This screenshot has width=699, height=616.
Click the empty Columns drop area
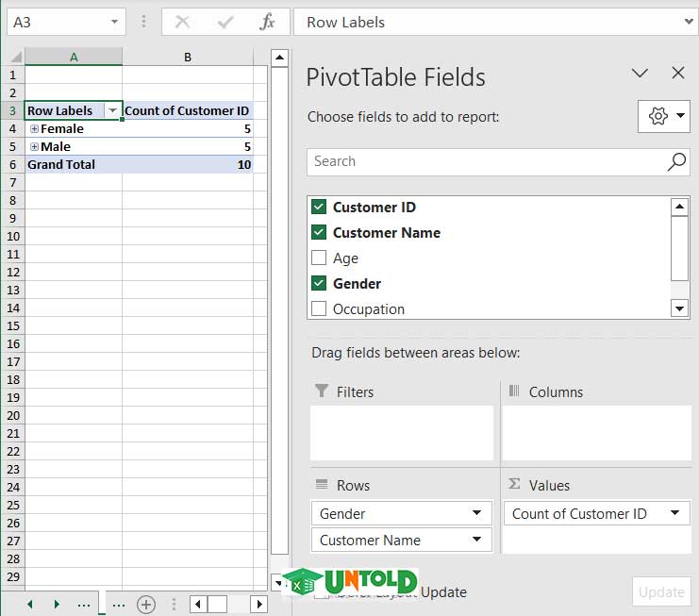click(x=597, y=433)
